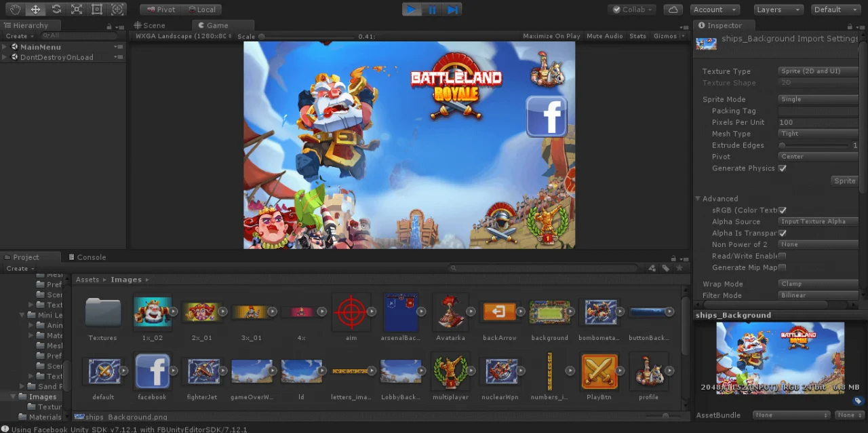The height and width of the screenshot is (433, 868).
Task: Lock the Hierarchy panel with the padlock icon
Action: (108, 26)
